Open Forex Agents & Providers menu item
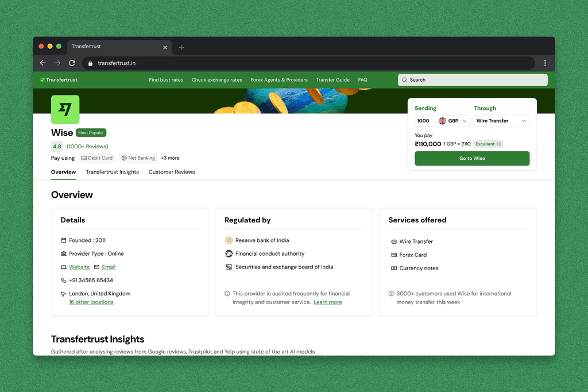Screen dimensions: 588x392 (x=279, y=80)
